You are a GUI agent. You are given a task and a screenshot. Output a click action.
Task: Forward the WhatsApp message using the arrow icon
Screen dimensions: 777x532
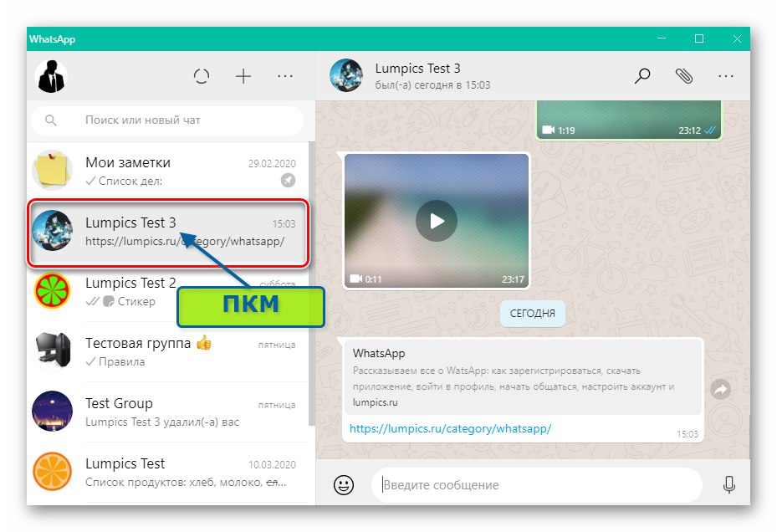718,387
